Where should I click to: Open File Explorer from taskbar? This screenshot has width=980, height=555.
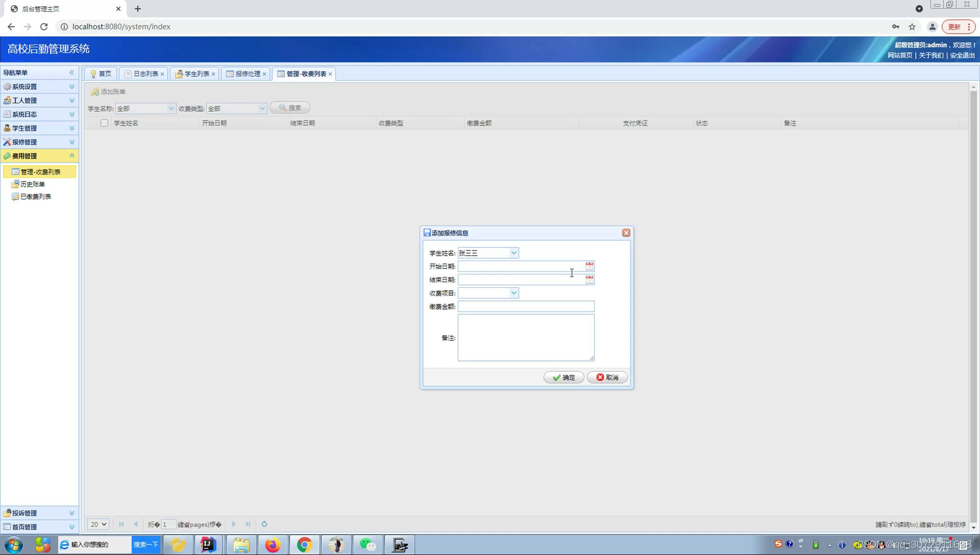click(241, 545)
